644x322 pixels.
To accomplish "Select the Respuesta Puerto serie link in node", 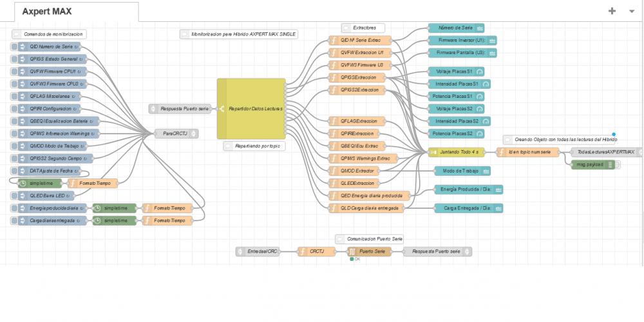I will coord(181,109).
